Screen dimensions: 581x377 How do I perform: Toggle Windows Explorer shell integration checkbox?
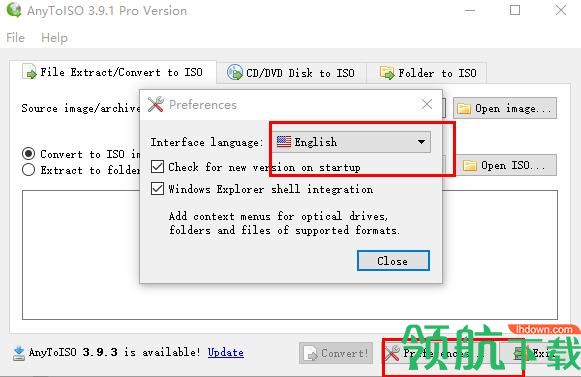(x=157, y=189)
